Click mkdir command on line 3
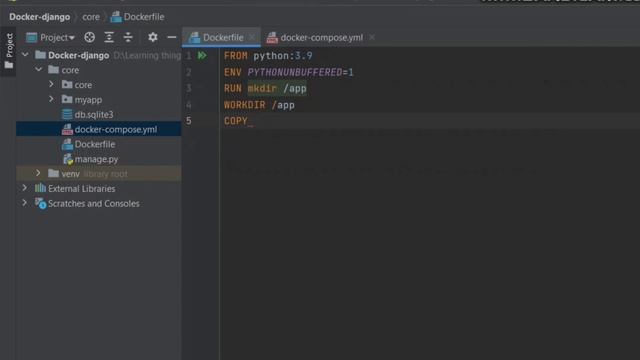 coord(262,89)
